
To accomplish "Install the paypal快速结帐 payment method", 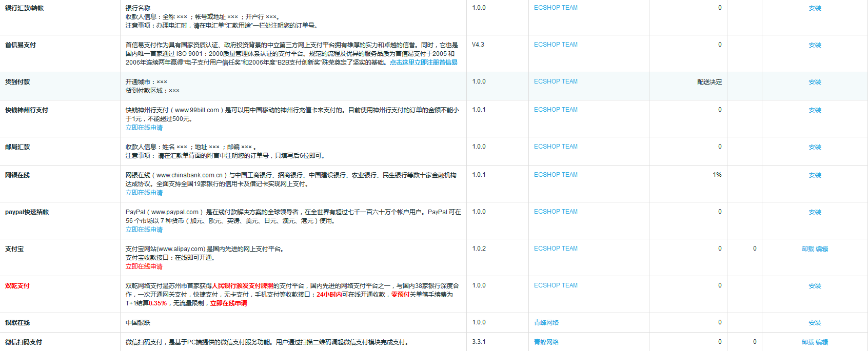I will [815, 212].
